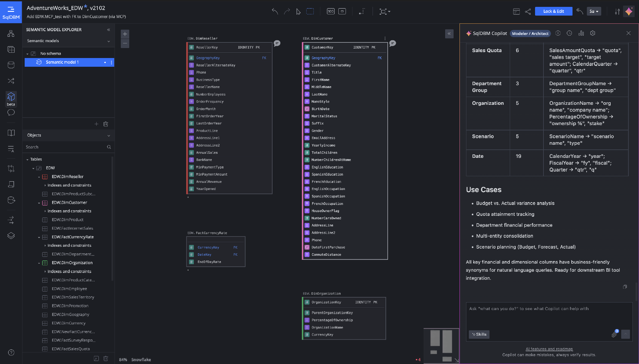Collapse EDW.DimReseller in the objects tree
639x364 pixels.
click(x=39, y=177)
